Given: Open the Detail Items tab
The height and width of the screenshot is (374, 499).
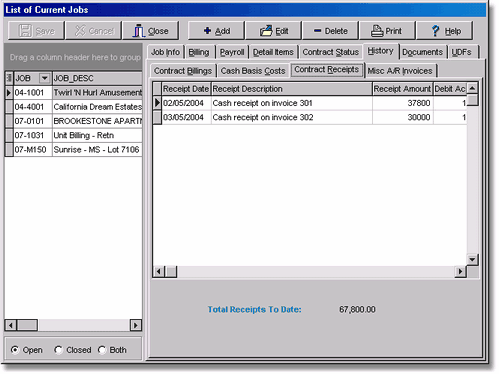Looking at the screenshot, I should click(273, 52).
